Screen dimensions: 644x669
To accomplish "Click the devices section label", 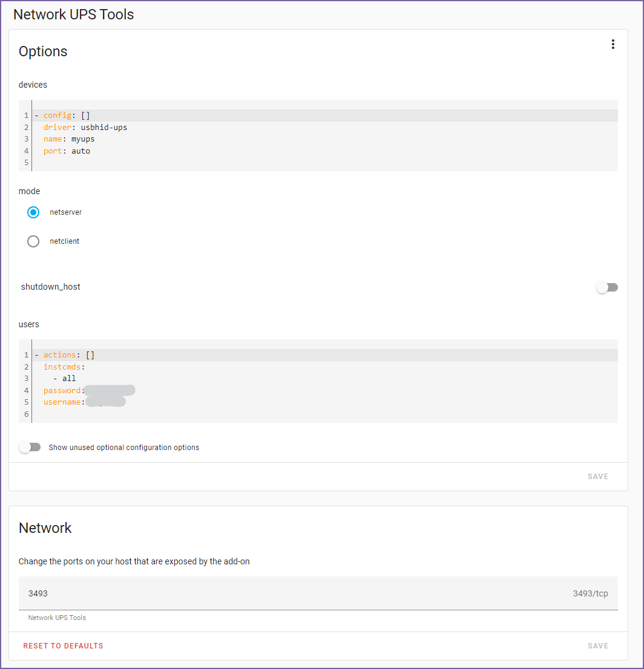I will tap(33, 85).
